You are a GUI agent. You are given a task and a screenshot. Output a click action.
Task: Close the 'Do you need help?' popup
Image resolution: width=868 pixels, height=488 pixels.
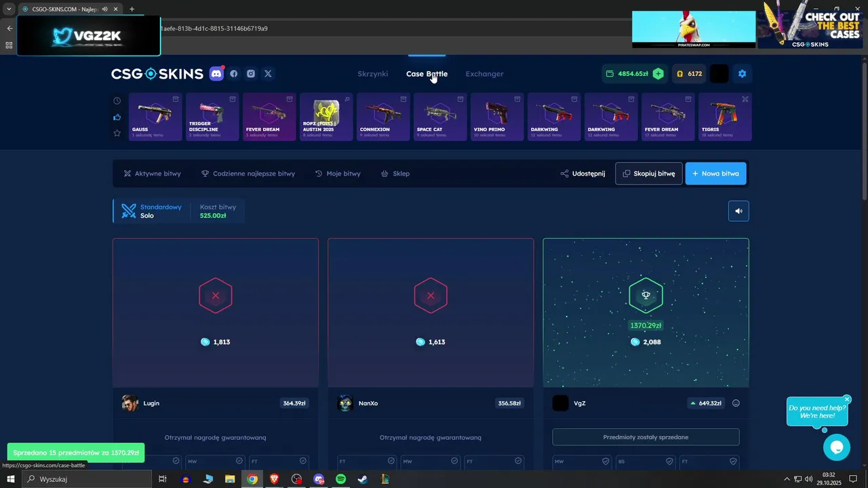click(847, 399)
